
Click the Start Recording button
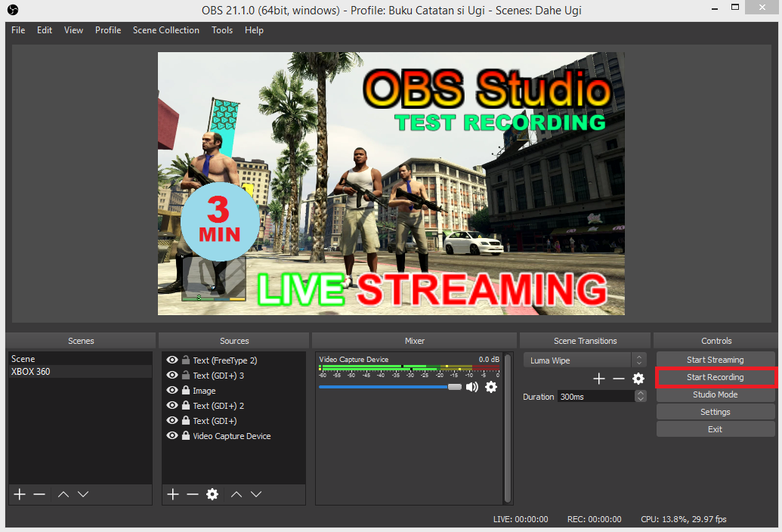[x=716, y=377]
